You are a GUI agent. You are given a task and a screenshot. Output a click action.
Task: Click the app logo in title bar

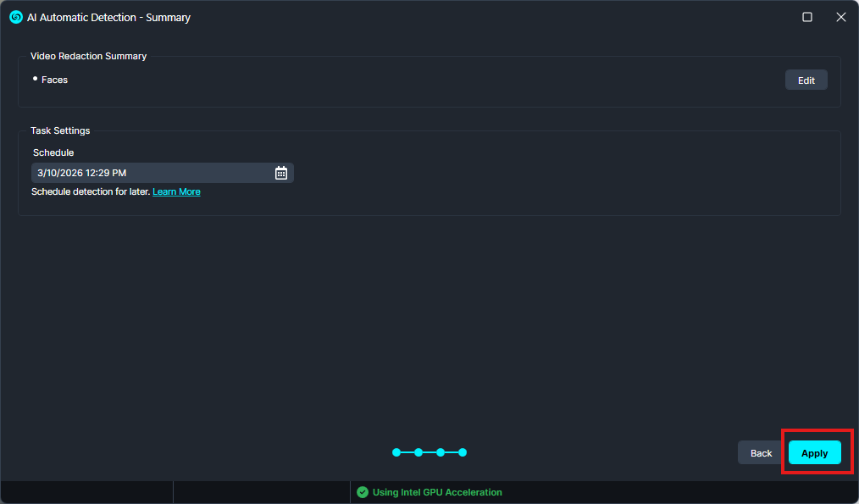[x=15, y=17]
